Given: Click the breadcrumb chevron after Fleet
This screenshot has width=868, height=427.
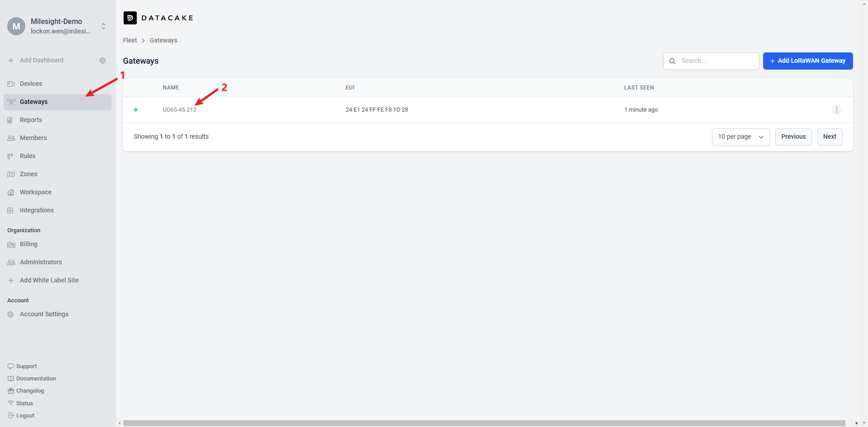Looking at the screenshot, I should [x=143, y=41].
